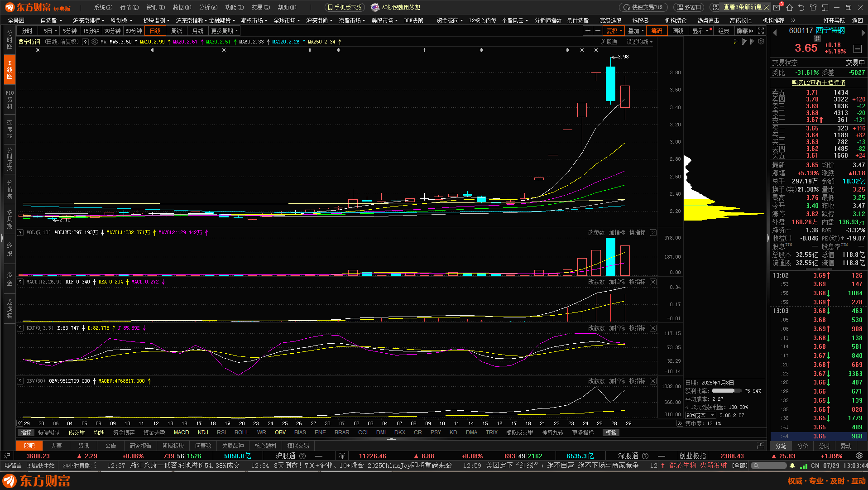Open MA indicator settings gear icon
Viewport: 868px width, 490px height.
click(x=95, y=42)
